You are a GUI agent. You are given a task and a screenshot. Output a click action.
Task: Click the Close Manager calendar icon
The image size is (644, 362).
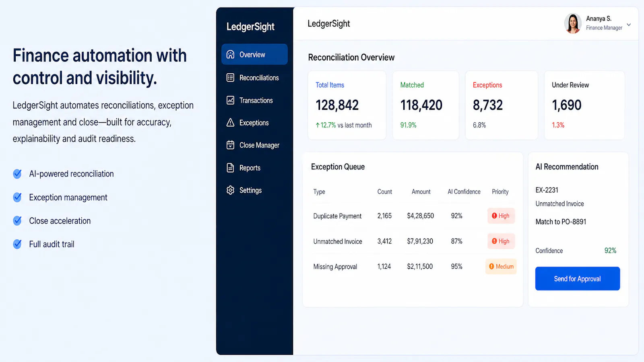(x=230, y=145)
